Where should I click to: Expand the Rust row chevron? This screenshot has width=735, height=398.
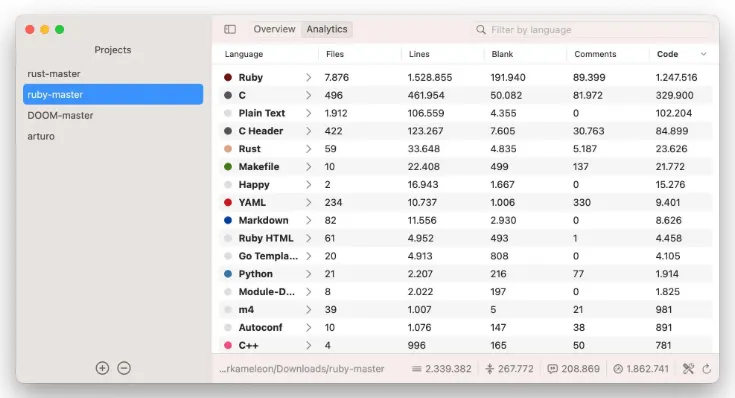click(308, 149)
